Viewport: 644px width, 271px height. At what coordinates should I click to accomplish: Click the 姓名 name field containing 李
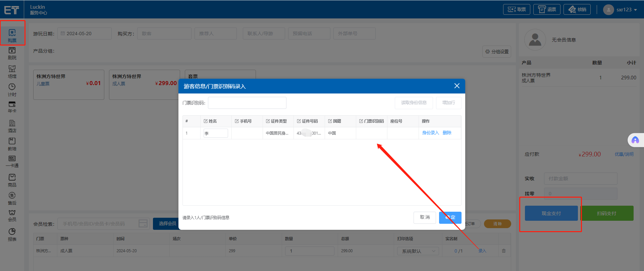216,133
